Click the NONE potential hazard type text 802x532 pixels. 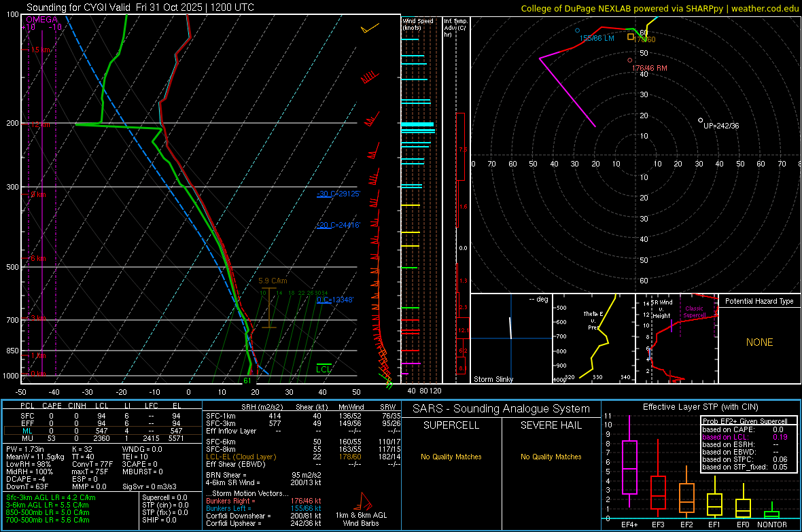759,342
